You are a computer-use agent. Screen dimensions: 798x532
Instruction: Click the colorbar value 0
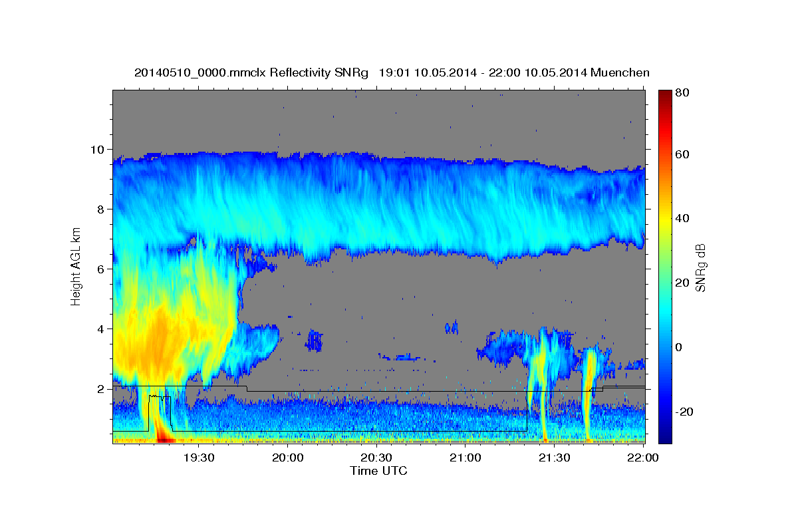point(680,347)
